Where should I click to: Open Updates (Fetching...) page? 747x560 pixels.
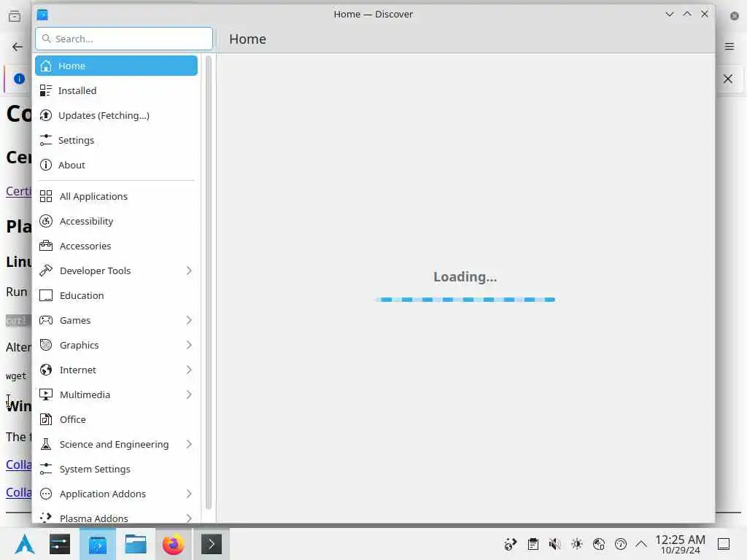(116, 115)
